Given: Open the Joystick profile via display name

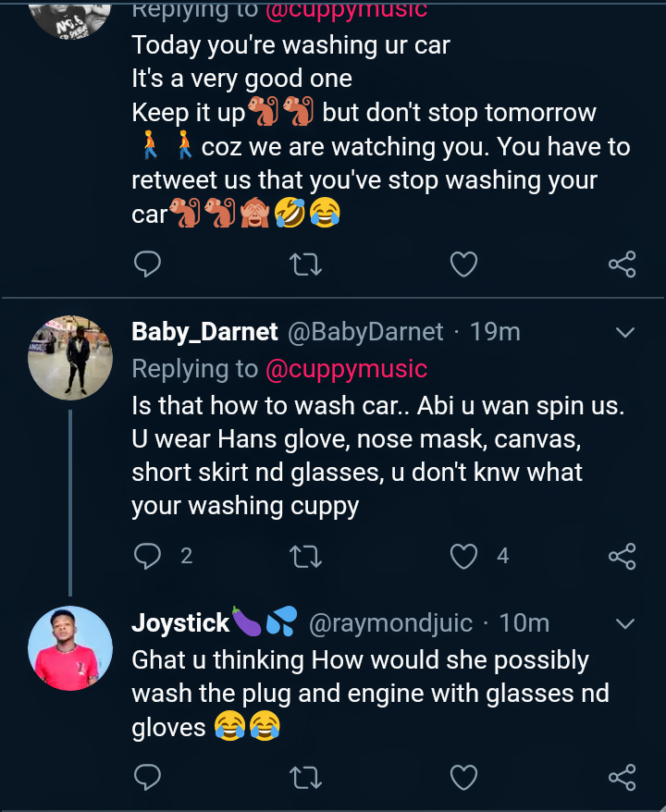Looking at the screenshot, I should coord(180,623).
